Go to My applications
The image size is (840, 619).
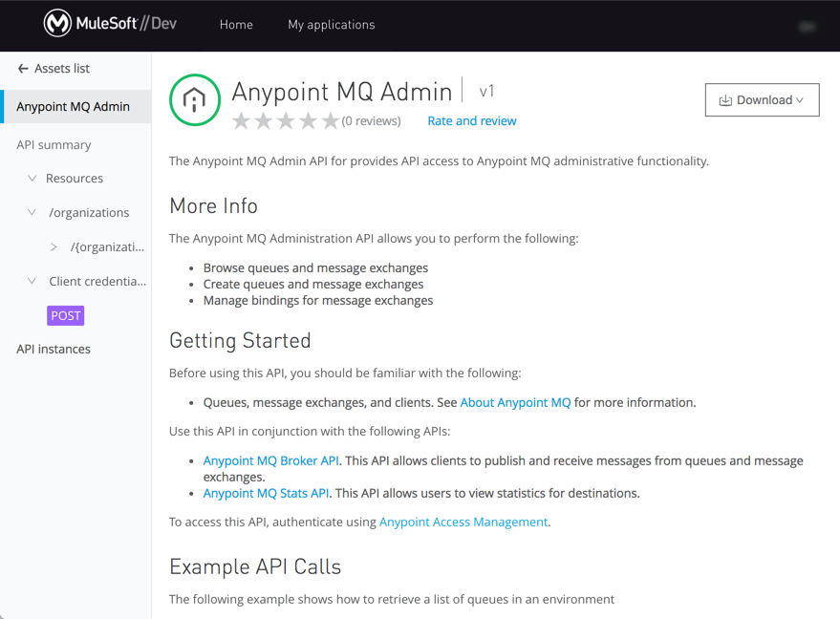click(331, 25)
